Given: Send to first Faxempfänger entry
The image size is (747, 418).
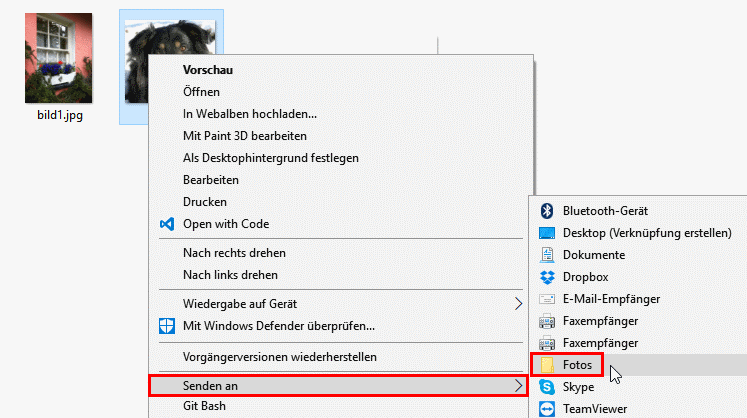Looking at the screenshot, I should (600, 321).
